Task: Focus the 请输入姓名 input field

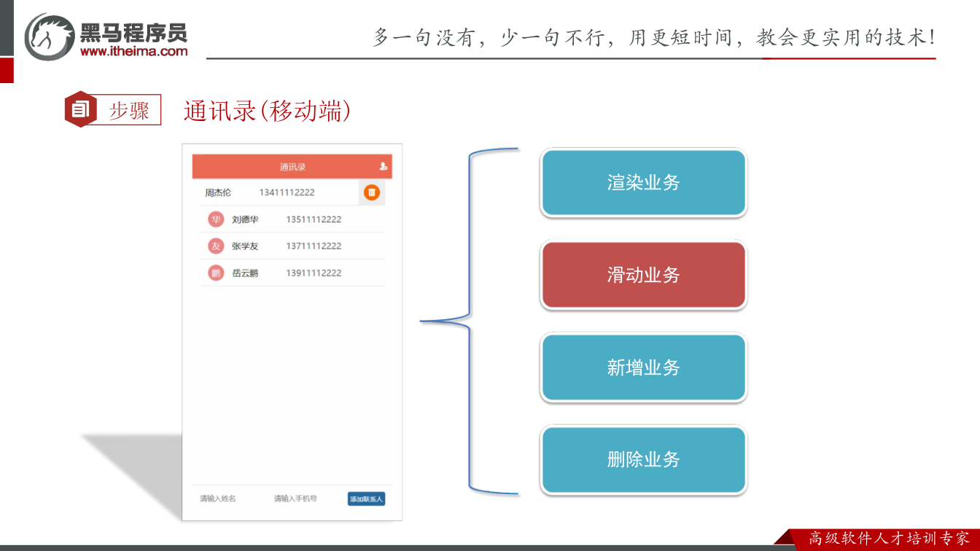Action: click(218, 499)
